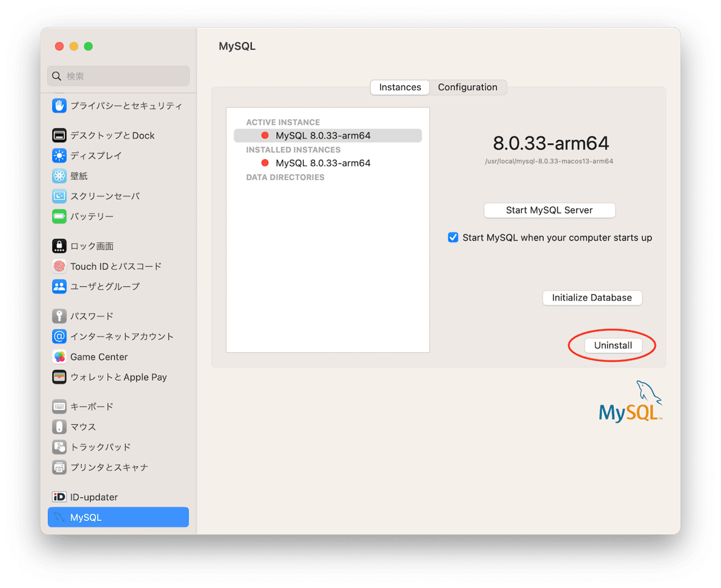Click the /usr/local/mysql install path text
This screenshot has width=721, height=588.
[x=549, y=161]
